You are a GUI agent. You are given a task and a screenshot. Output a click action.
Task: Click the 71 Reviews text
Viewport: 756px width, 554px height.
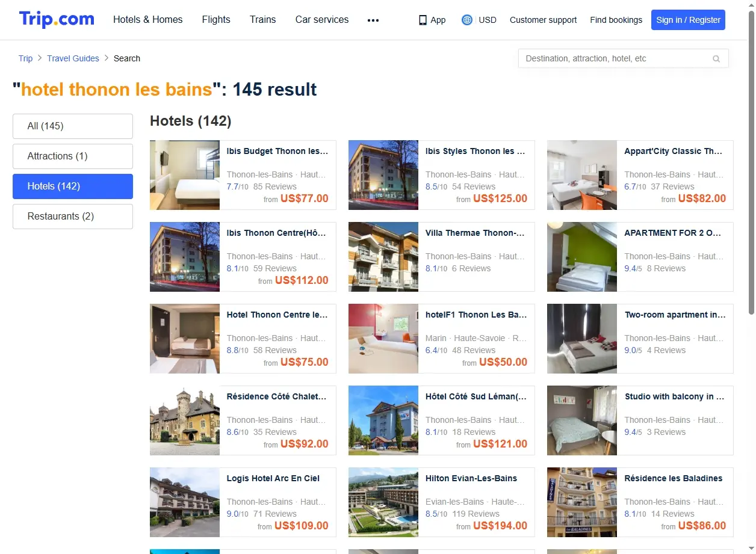(x=275, y=514)
